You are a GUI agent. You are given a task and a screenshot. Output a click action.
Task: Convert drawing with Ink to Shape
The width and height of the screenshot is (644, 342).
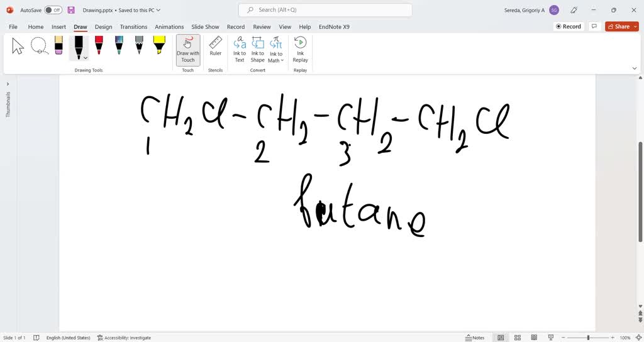click(257, 50)
